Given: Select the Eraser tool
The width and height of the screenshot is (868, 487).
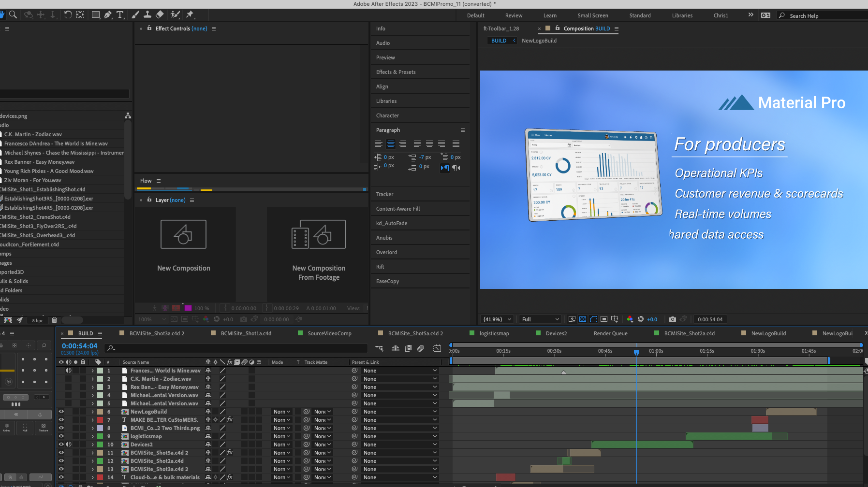Looking at the screenshot, I should tap(160, 15).
